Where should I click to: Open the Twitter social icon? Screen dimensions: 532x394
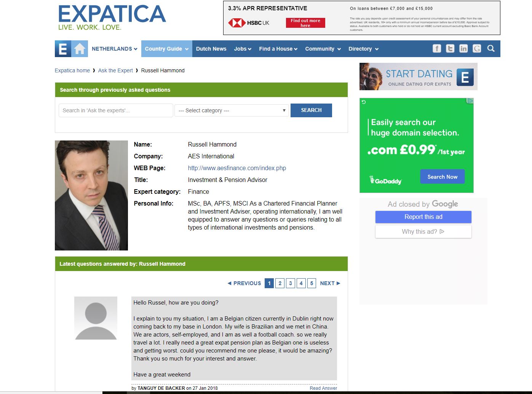click(450, 48)
